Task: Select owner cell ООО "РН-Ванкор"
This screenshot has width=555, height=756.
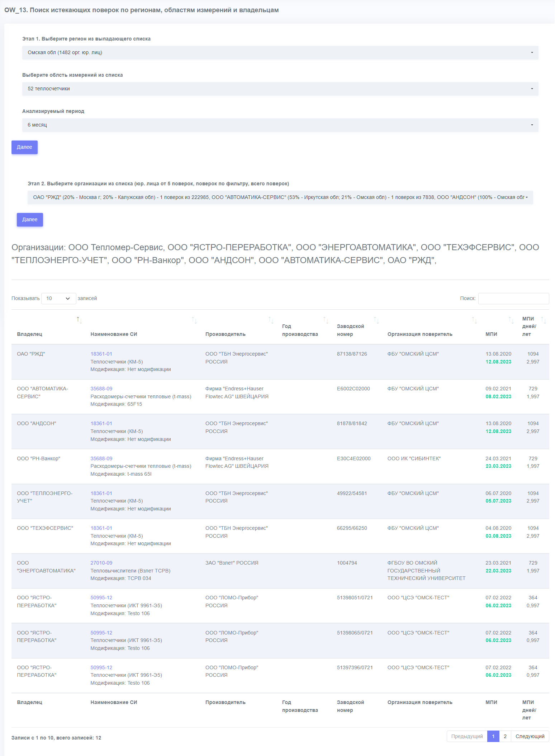Action: coord(39,459)
